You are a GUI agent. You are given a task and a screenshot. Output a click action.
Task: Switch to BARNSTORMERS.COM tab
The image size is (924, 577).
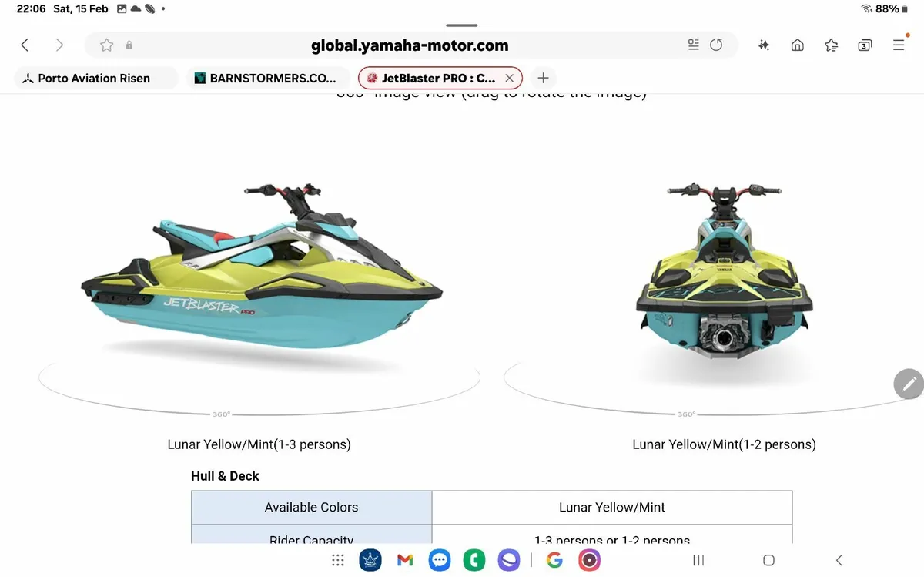pos(266,78)
